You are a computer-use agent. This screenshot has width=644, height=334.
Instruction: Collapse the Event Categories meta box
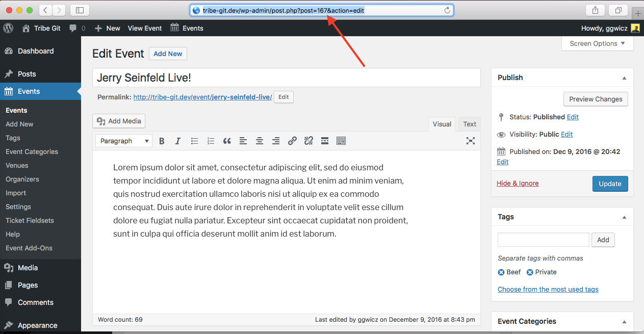tap(624, 322)
